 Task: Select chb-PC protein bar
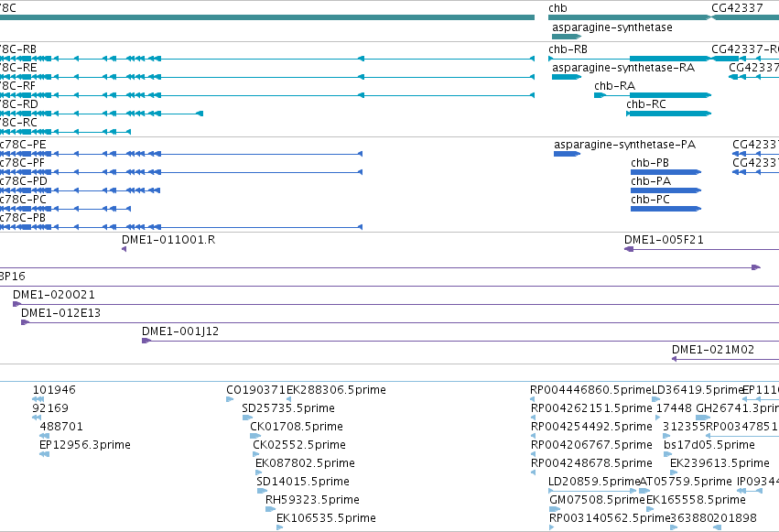pyautogui.click(x=665, y=209)
